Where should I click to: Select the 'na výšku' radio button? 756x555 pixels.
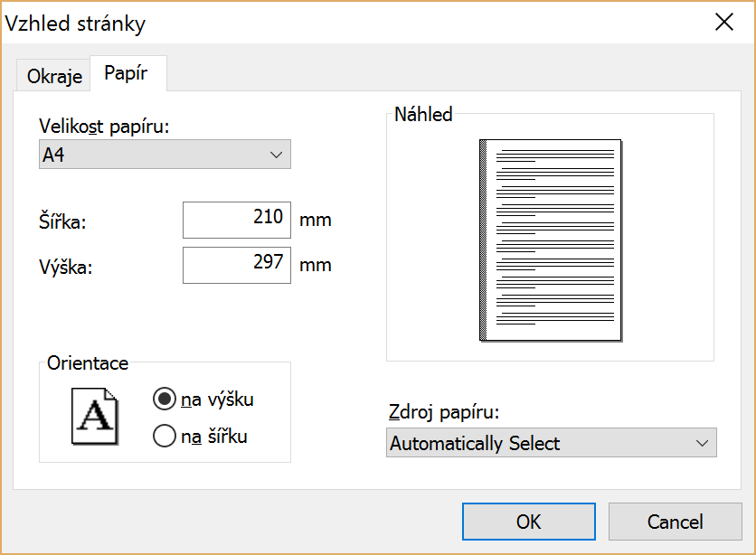point(165,399)
